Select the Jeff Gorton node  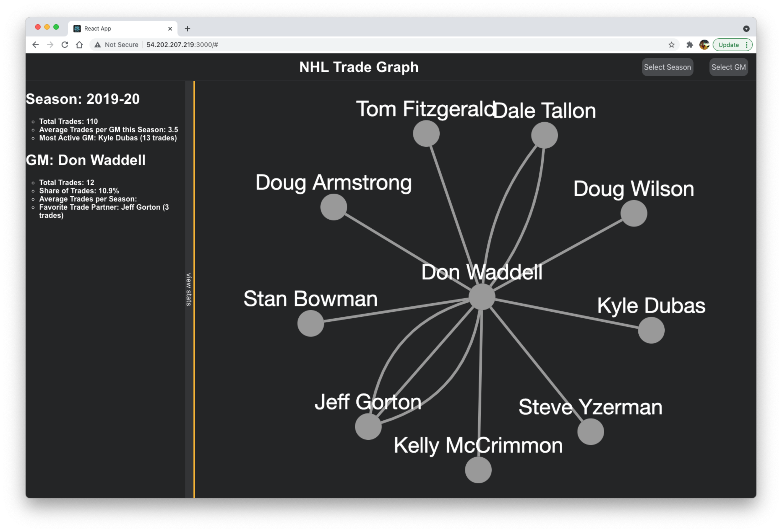pyautogui.click(x=368, y=426)
